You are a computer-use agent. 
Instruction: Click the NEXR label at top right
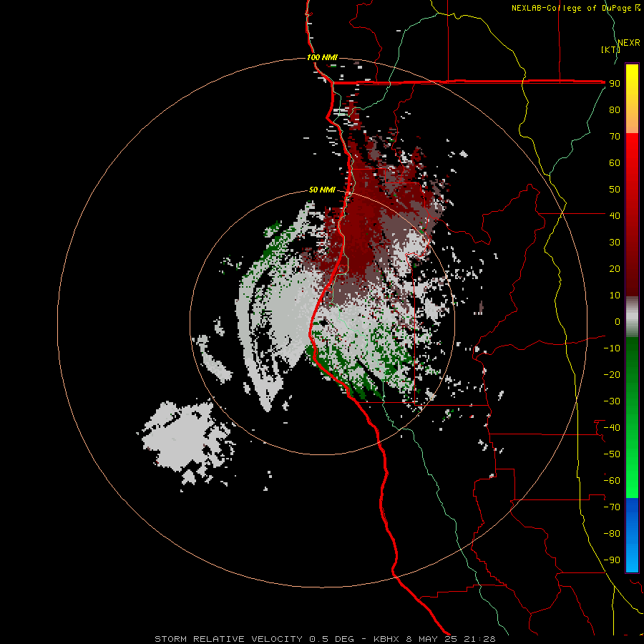[629, 43]
